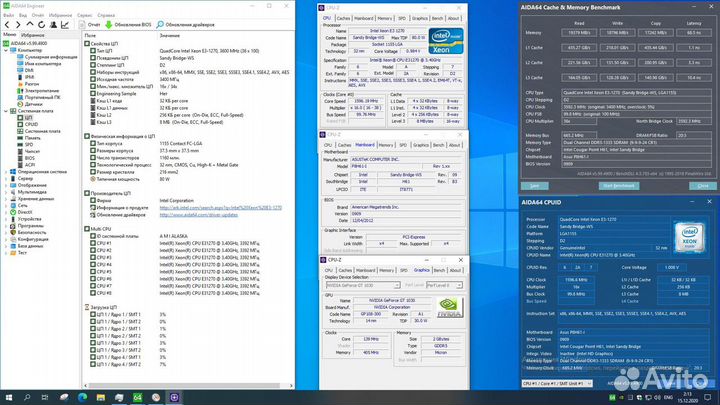The width and height of the screenshot is (720, 405).
Task: Open the graph chart icon in AIDA64 toolbar
Action: (x=65, y=25)
